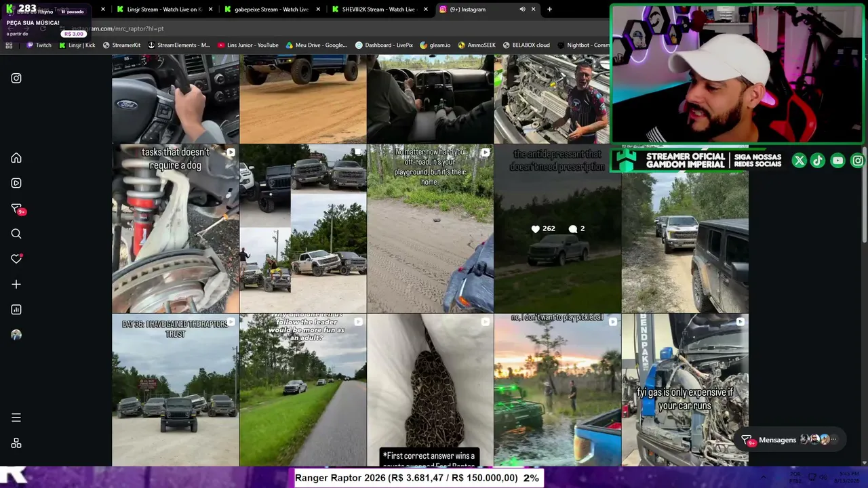868x488 pixels.
Task: Open the Linsjr | Kick bookmark
Action: [77, 45]
